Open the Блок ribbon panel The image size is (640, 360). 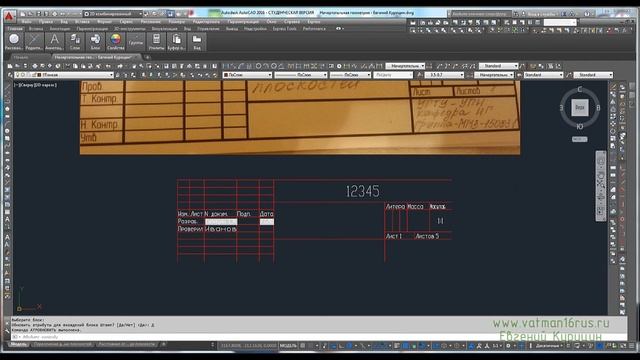pos(95,42)
